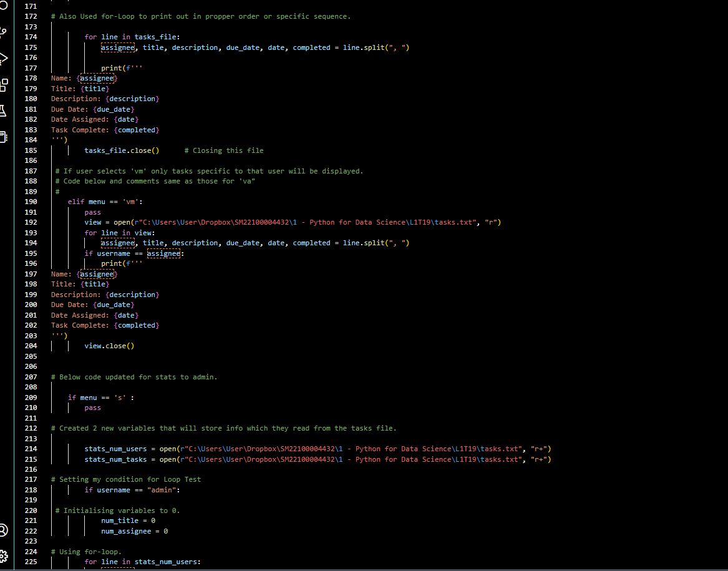
Task: Click line number 190 in the gutter
Action: coord(31,201)
